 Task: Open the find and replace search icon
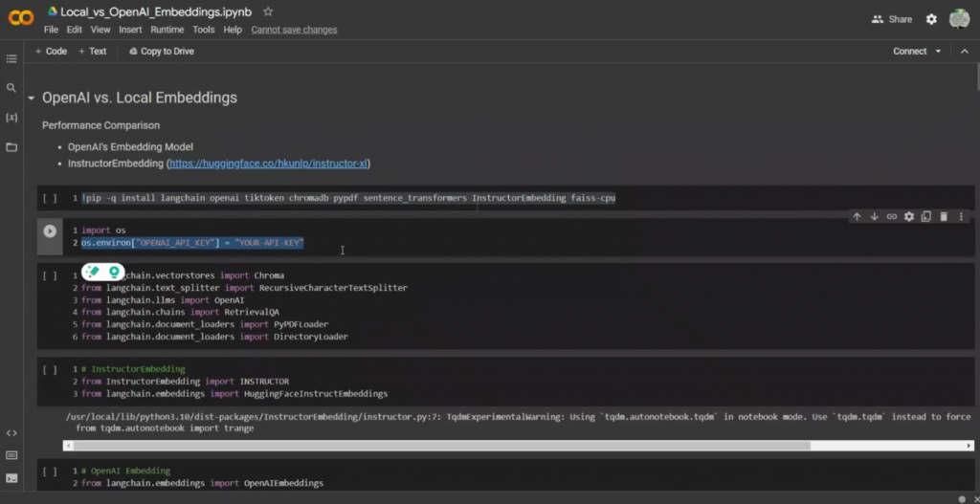[11, 88]
